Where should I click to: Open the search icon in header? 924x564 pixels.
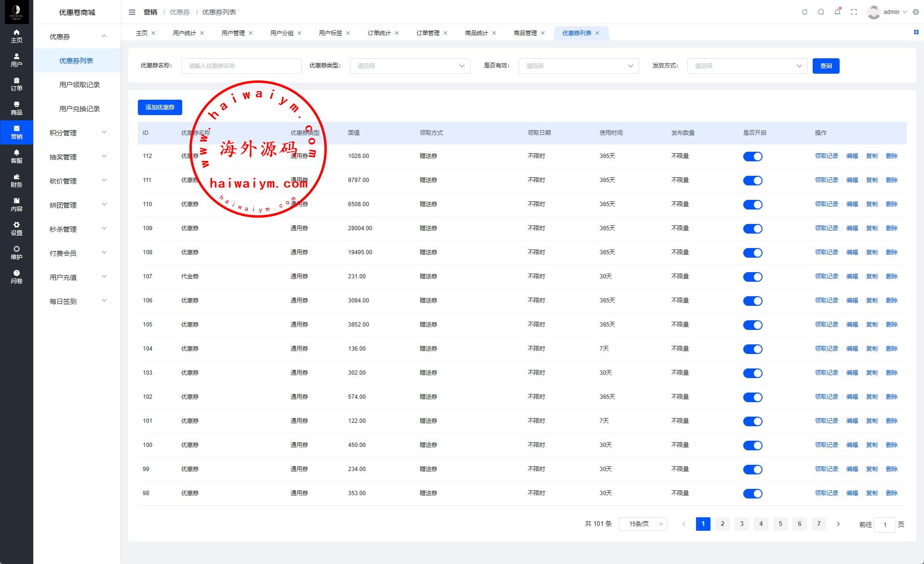point(821,12)
